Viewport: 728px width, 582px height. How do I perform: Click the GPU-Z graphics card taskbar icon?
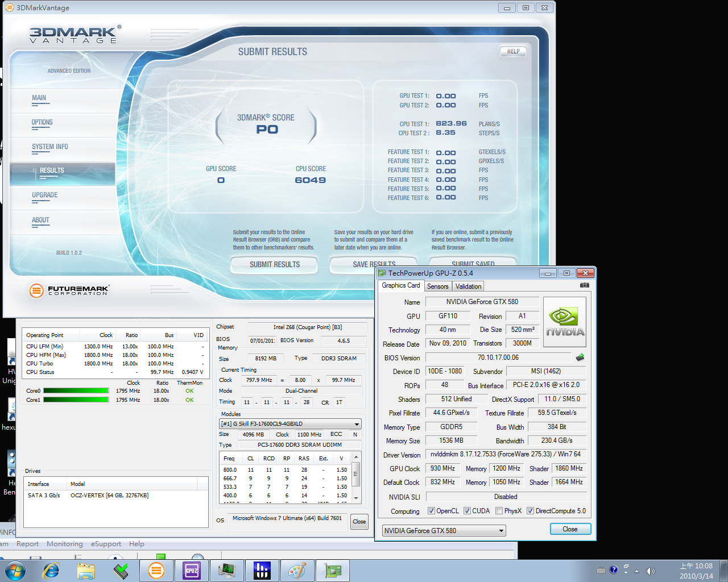coord(332,571)
